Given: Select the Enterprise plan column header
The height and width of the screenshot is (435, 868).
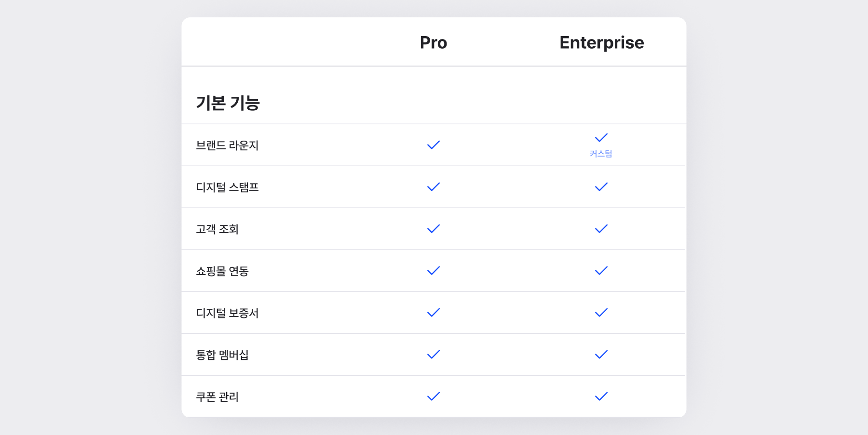Looking at the screenshot, I should tap(601, 42).
